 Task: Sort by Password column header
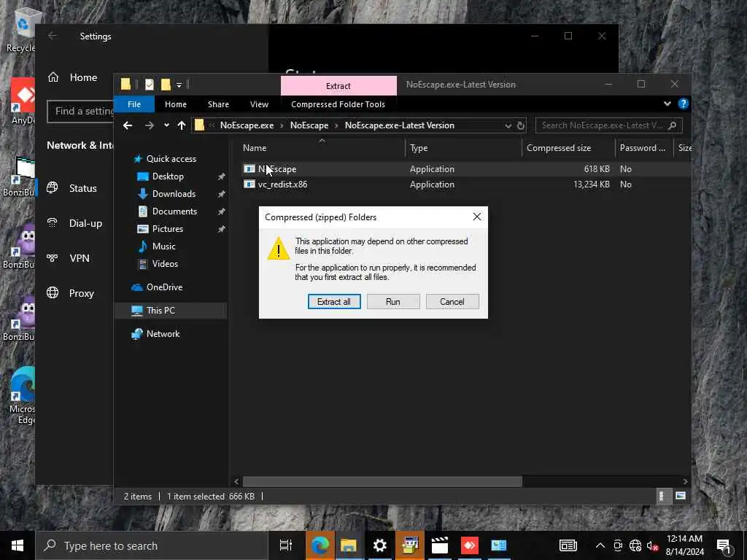[x=643, y=147]
